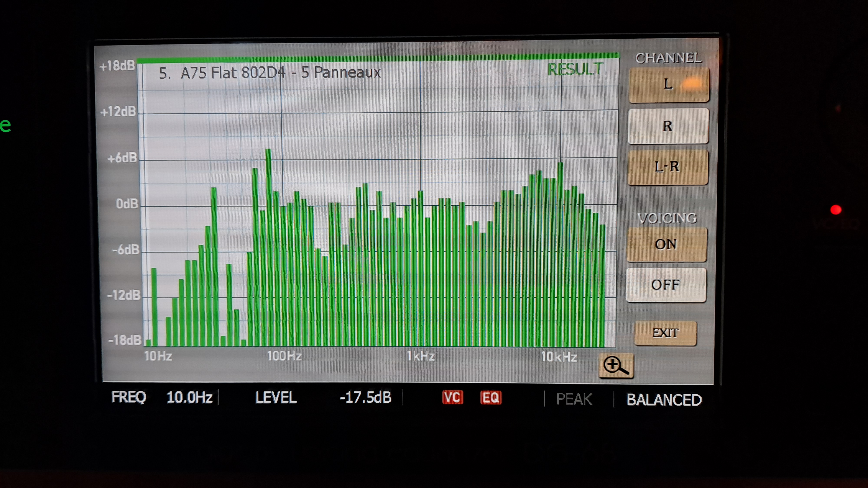Select the L channel button
868x488 pixels.
(x=669, y=84)
